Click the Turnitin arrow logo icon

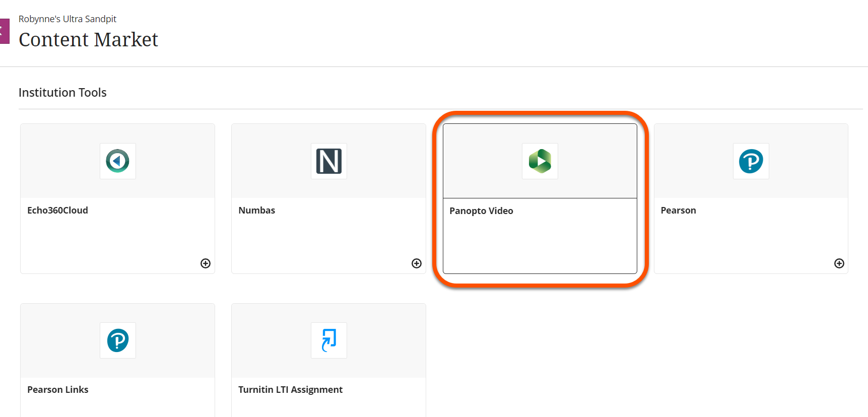coord(329,340)
